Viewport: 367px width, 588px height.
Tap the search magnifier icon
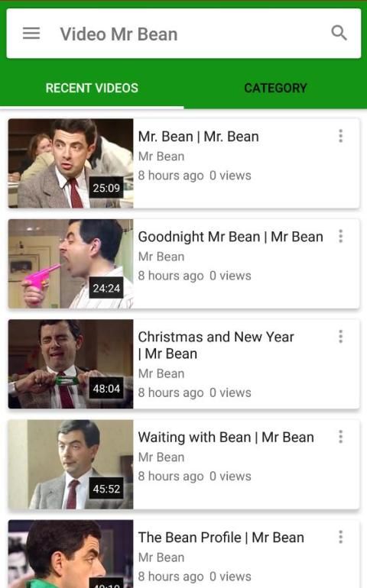339,33
